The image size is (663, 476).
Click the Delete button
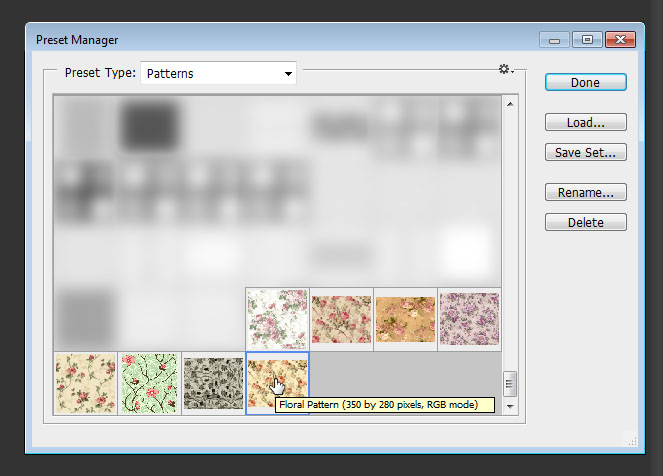(x=586, y=222)
